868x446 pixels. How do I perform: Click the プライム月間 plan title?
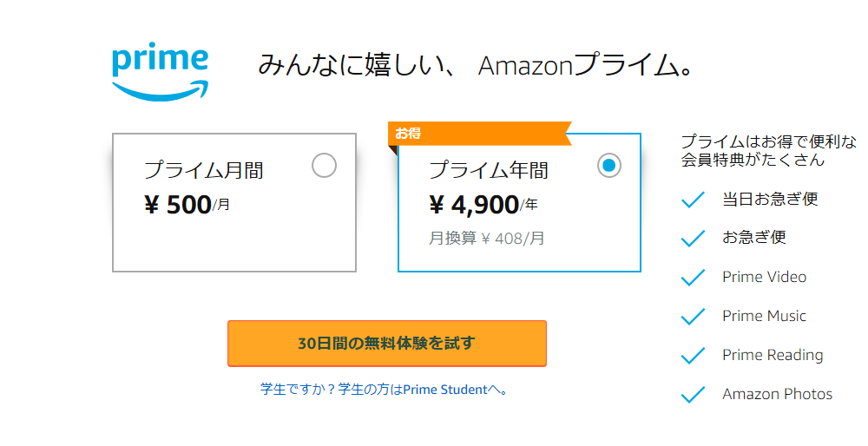pyautogui.click(x=203, y=170)
